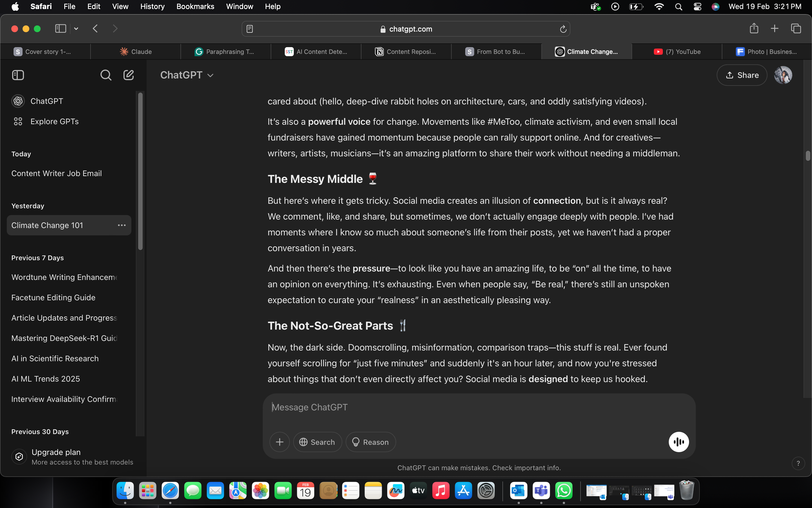
Task: Open a new Safari tab
Action: (775, 29)
